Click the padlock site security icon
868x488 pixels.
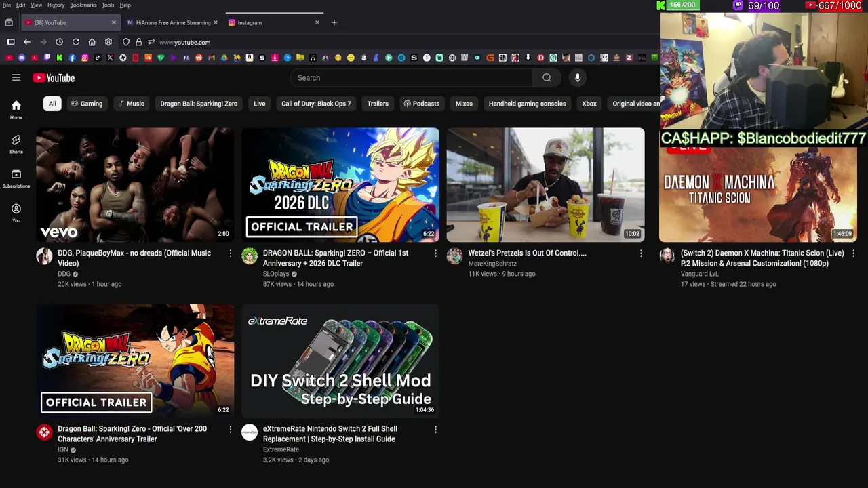point(138,42)
